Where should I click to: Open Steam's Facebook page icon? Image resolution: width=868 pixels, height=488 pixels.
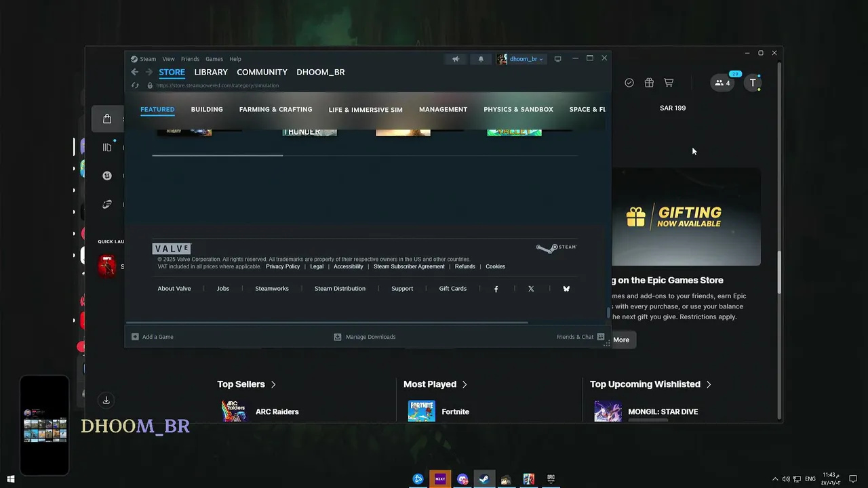(496, 289)
